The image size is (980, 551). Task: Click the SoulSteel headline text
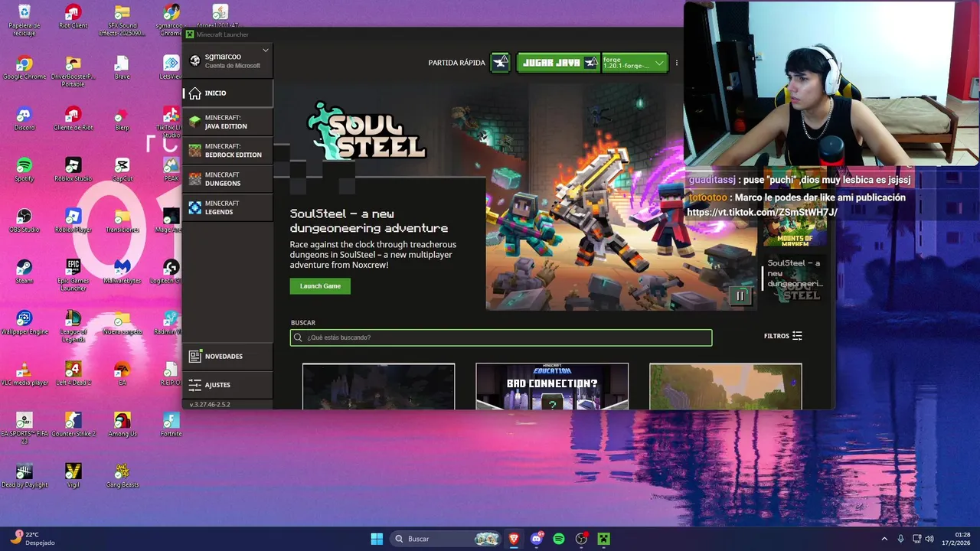(369, 220)
